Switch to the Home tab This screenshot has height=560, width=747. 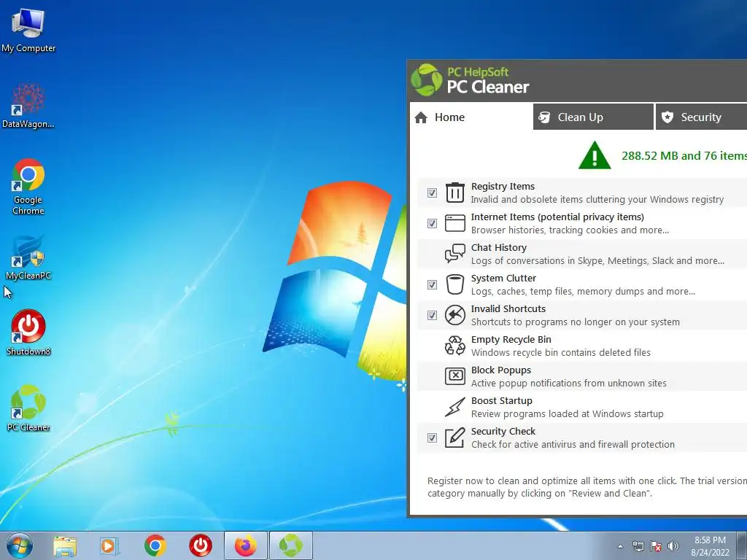[x=471, y=117]
